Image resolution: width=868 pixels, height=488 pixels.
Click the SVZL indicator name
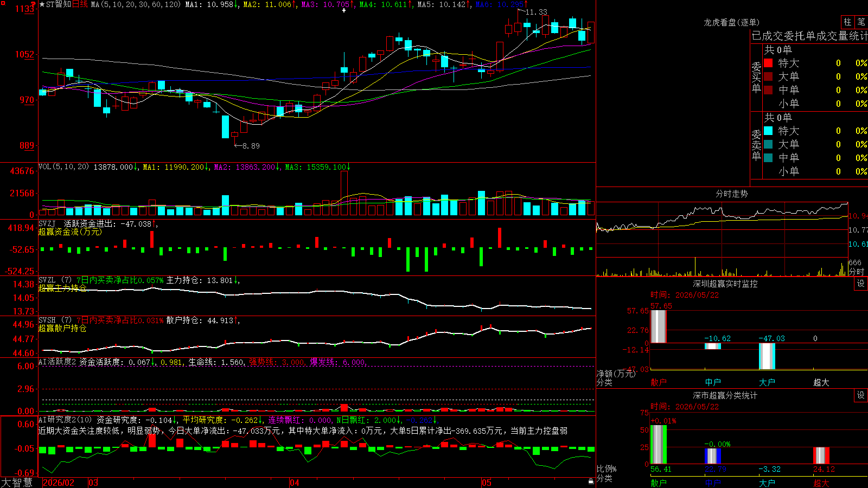pos(47,280)
